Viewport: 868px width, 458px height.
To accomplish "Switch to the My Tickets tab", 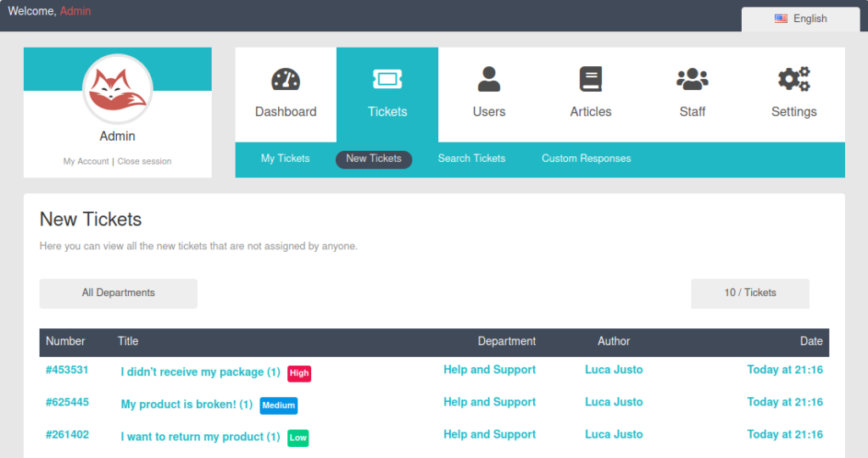I will pos(285,159).
